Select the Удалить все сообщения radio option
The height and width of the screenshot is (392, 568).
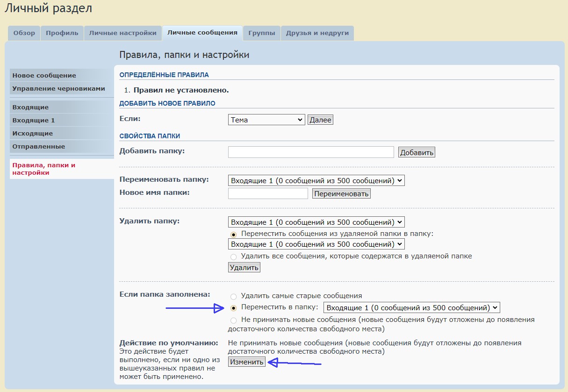tap(234, 257)
